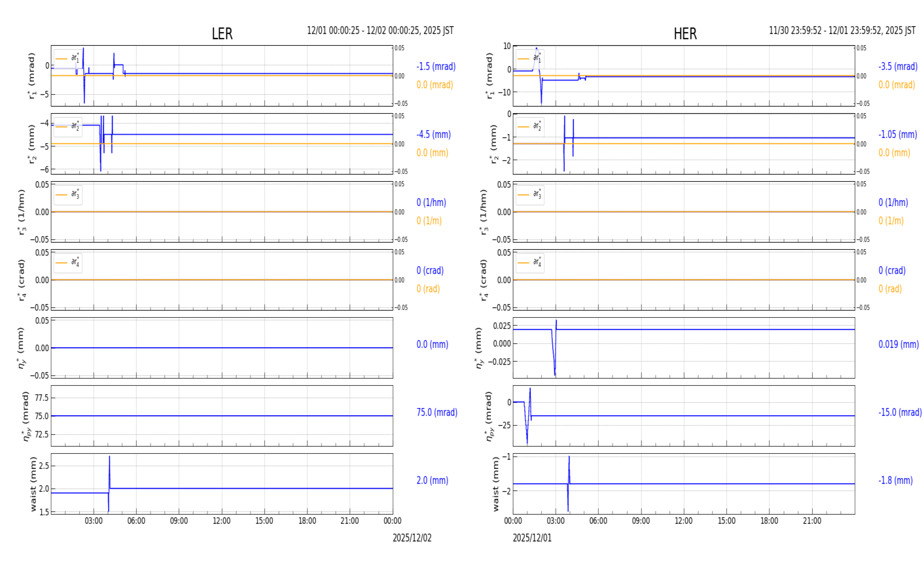Viewport: 924px width, 565px height.
Task: Click the 21:00 tick on the HER time axis
Action: point(812,521)
